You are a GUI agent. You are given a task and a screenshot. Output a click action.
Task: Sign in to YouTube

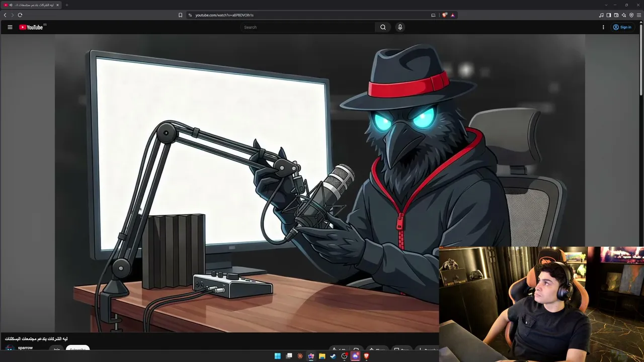pos(622,27)
